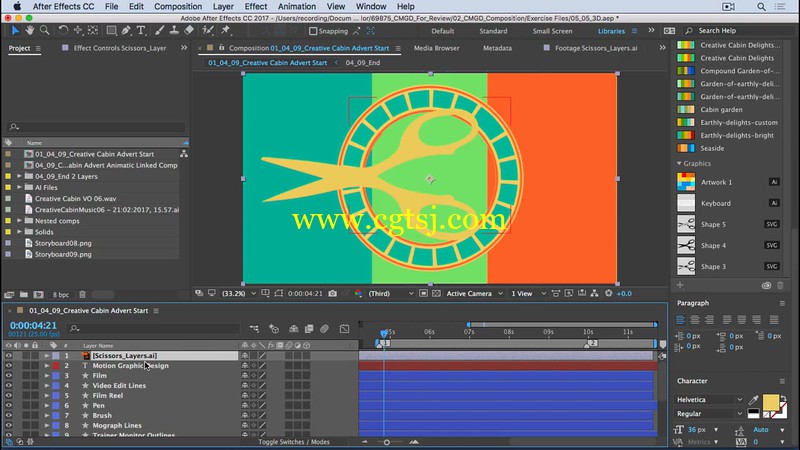This screenshot has height=450, width=800.
Task: Click the Project panel trash icon
Action: [82, 294]
